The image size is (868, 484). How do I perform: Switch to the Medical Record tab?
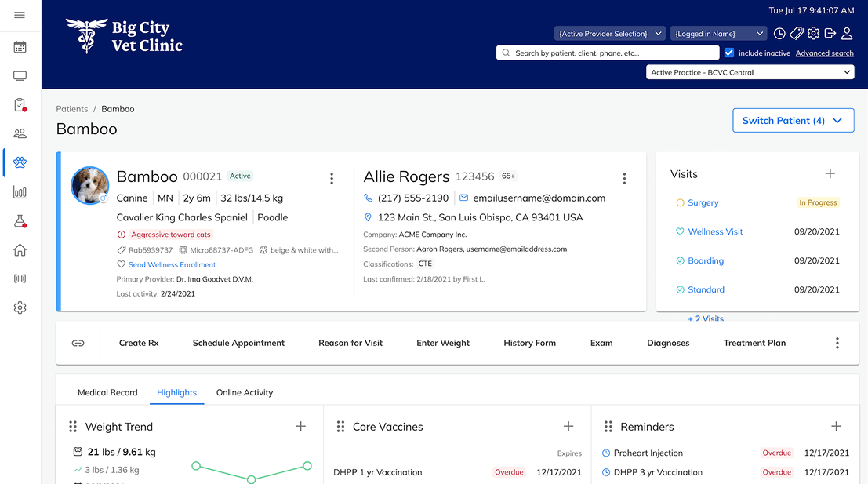pyautogui.click(x=107, y=392)
